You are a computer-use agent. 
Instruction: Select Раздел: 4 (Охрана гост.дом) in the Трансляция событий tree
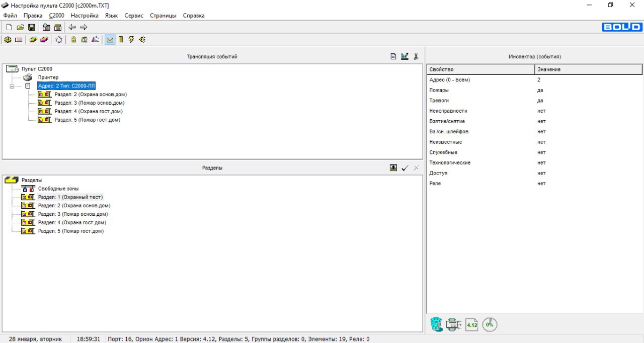89,112
